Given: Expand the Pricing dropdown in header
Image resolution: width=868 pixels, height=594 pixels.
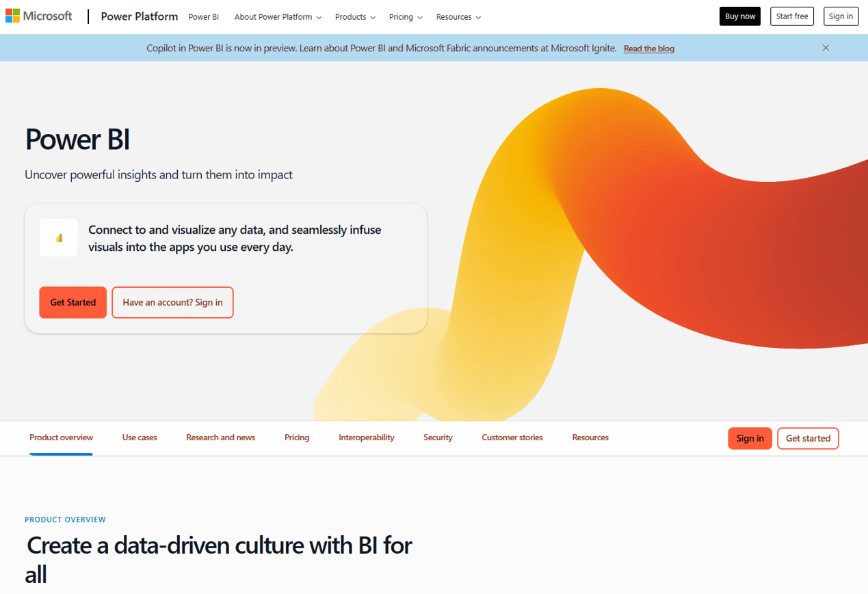Looking at the screenshot, I should coord(406,16).
